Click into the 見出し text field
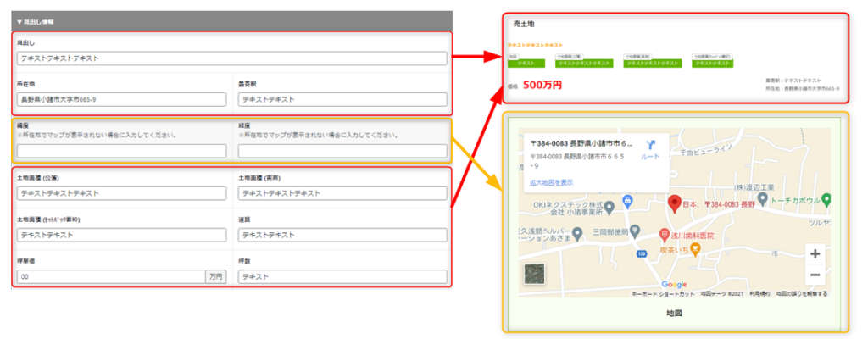 231,58
